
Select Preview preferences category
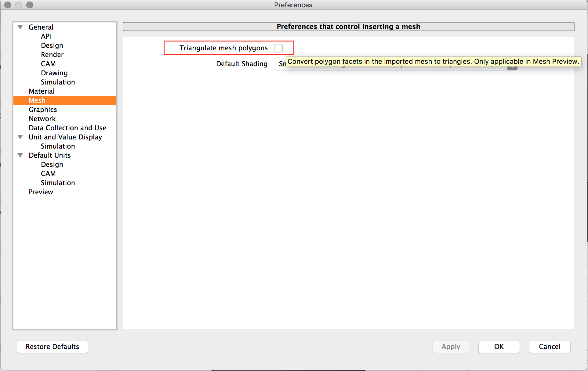[x=41, y=192]
